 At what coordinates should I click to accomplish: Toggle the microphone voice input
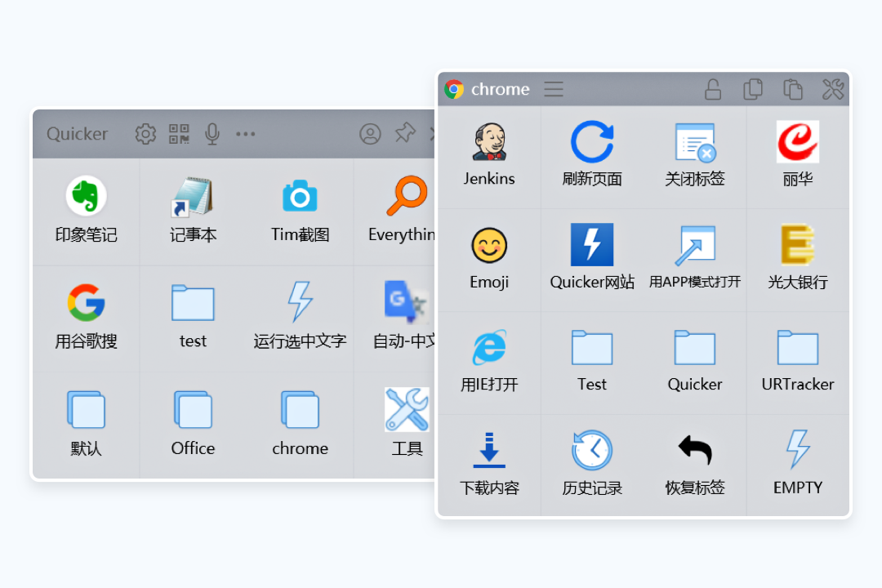tap(212, 134)
